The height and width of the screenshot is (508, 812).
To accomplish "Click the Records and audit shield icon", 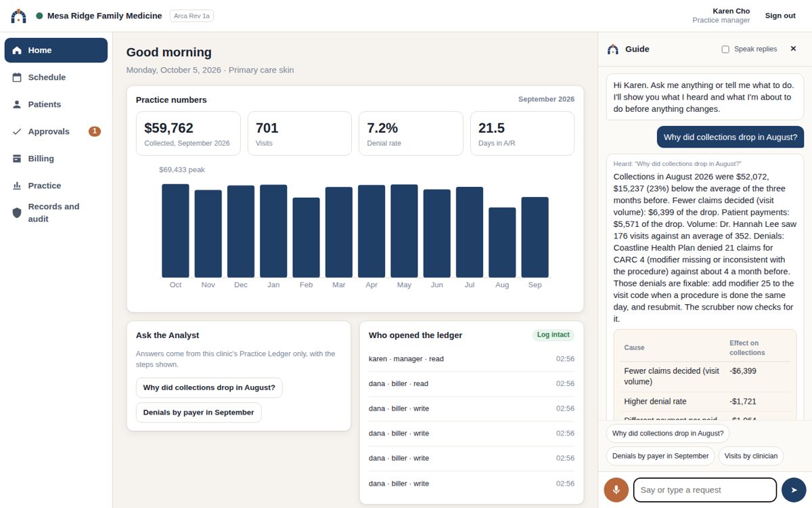I will pyautogui.click(x=17, y=213).
